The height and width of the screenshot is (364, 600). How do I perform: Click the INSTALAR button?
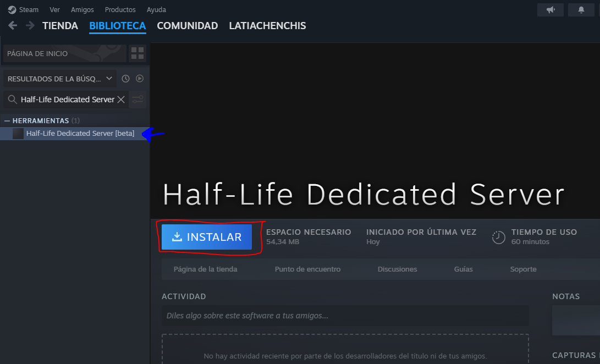tap(207, 237)
